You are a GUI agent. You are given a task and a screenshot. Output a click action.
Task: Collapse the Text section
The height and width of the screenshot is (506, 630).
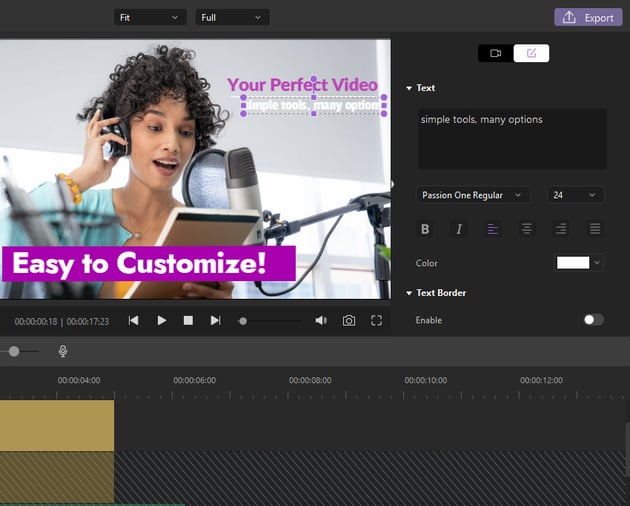409,88
